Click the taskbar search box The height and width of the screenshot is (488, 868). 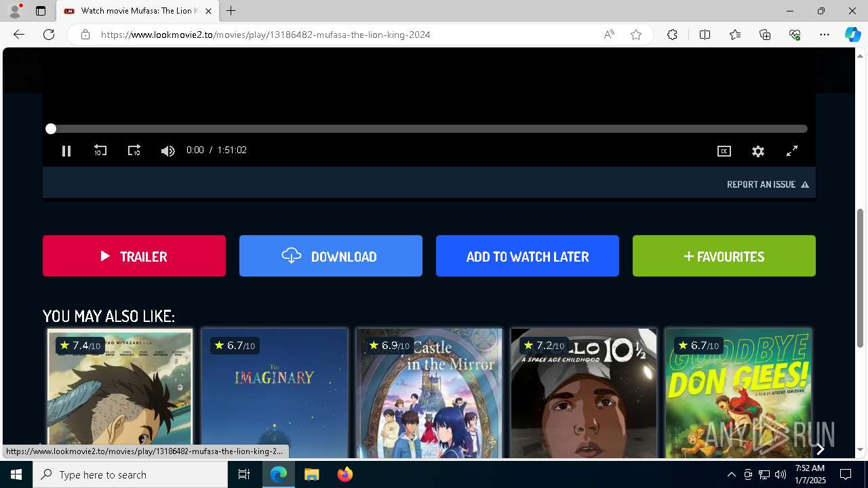click(x=130, y=474)
